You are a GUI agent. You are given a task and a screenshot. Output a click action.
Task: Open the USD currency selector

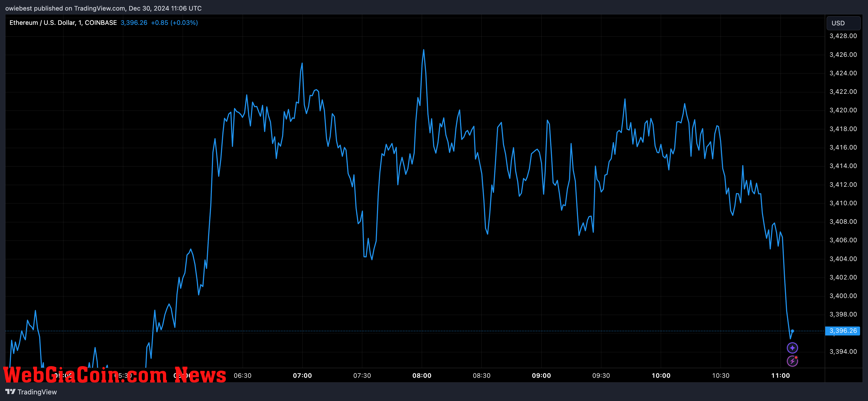click(843, 23)
